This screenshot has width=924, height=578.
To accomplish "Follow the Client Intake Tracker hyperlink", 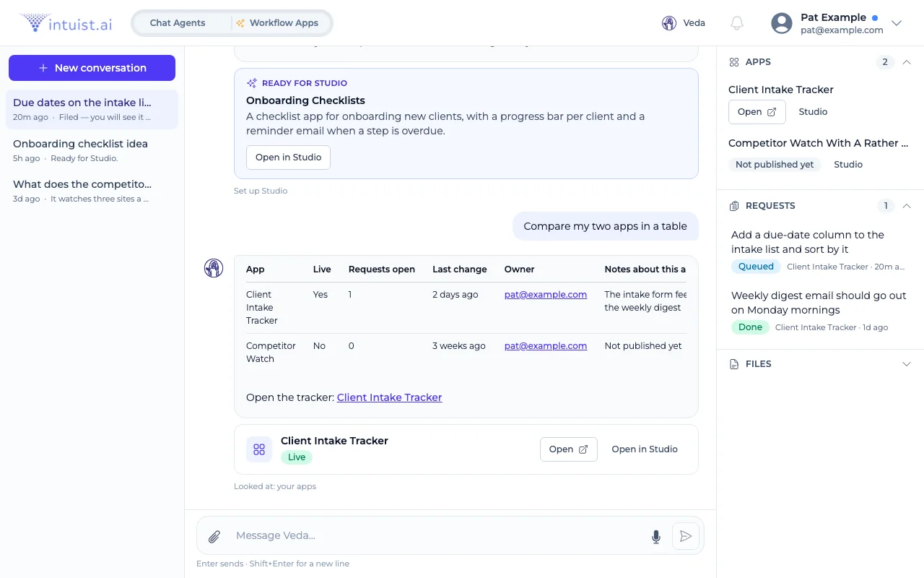I will (x=389, y=397).
